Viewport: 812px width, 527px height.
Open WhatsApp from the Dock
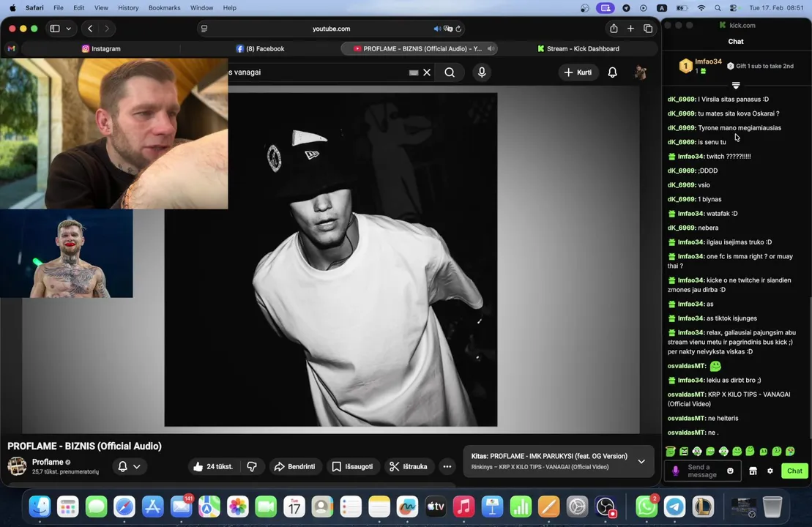coord(647,507)
